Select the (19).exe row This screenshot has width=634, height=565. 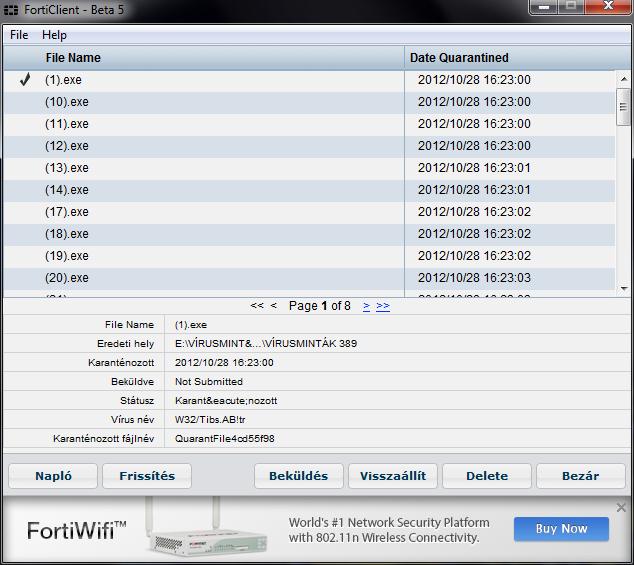309,256
